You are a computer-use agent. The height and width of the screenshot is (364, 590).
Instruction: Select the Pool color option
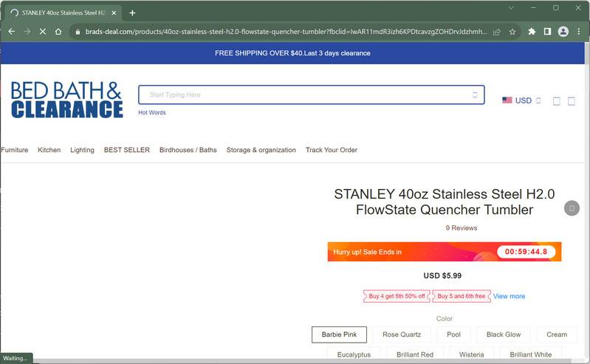click(x=453, y=334)
